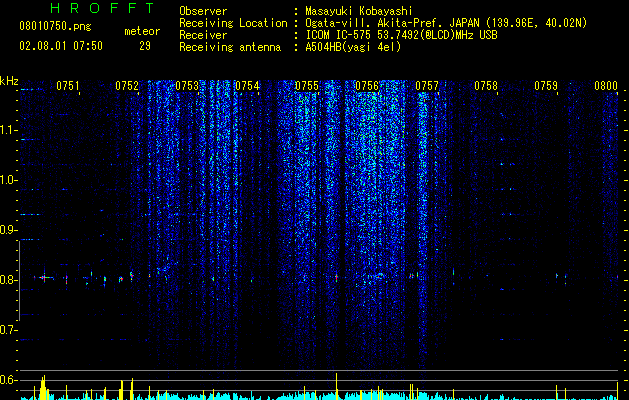629x400 pixels.
Task: Click time marker 0753
Action: (x=187, y=86)
